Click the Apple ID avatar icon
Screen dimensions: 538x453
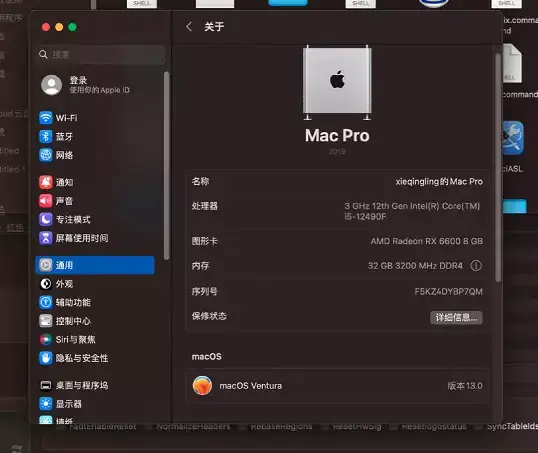pos(51,85)
